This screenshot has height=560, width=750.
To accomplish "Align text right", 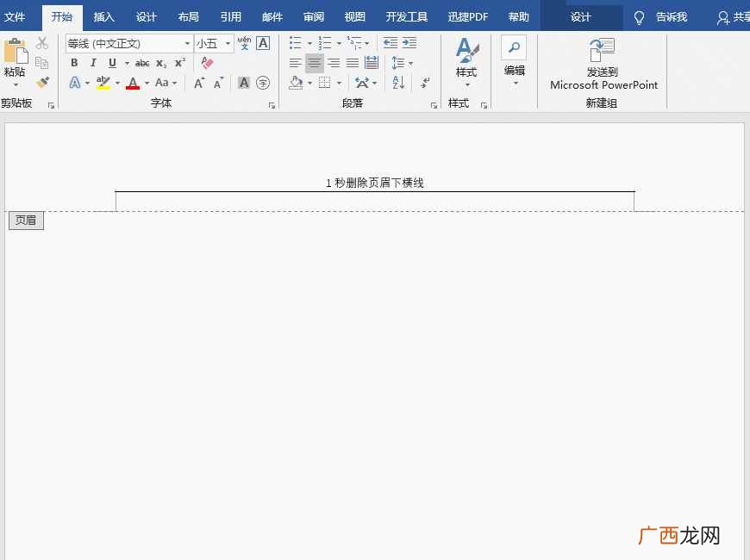I will 334,63.
